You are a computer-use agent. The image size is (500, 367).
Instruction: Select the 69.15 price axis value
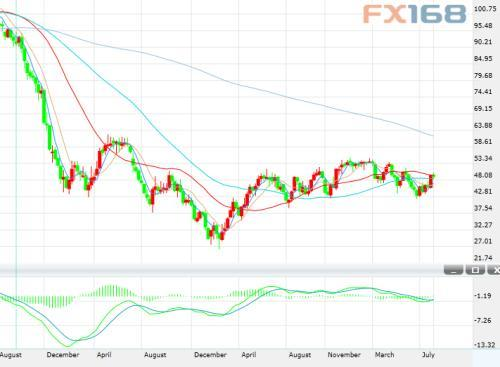tap(483, 109)
